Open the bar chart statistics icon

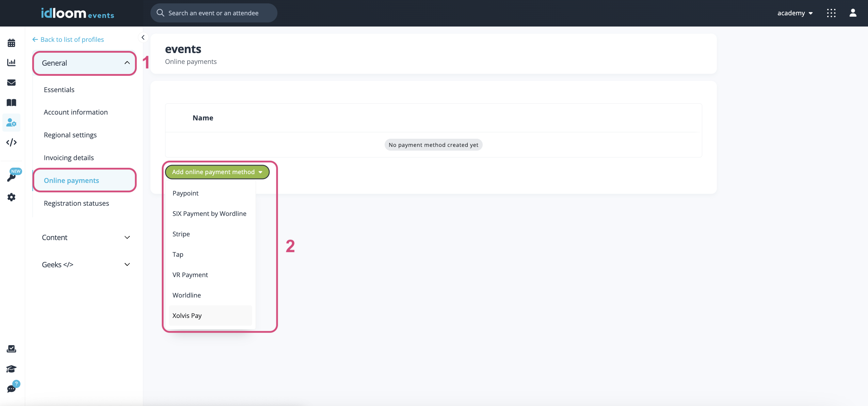11,63
